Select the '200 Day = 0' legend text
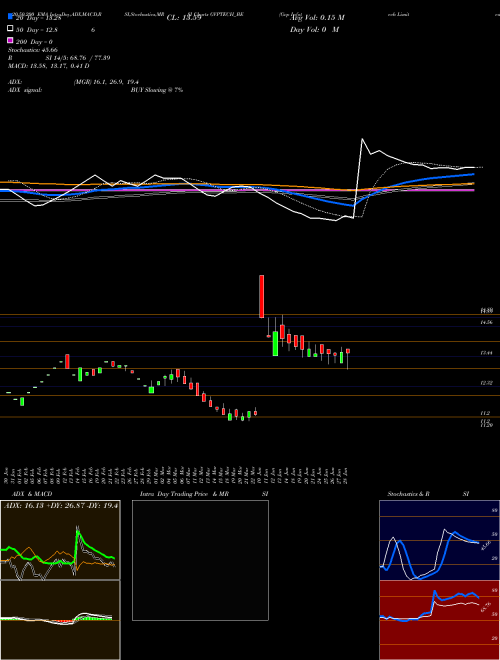Screen dimensions: 500x660 [x=34, y=42]
